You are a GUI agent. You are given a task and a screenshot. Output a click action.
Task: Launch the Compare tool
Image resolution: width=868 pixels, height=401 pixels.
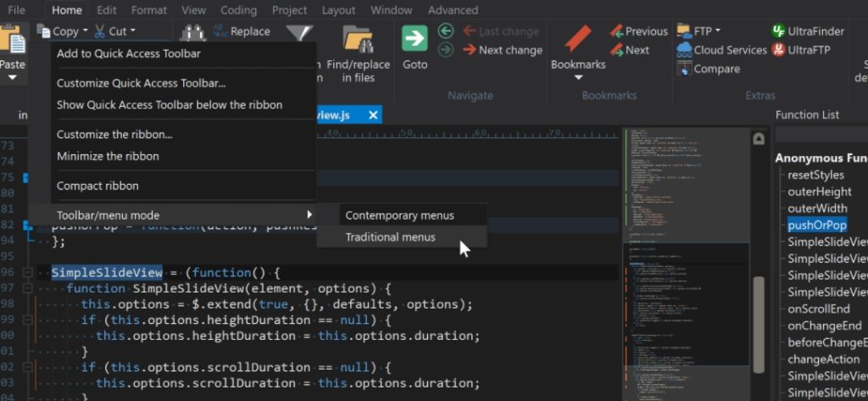click(709, 69)
